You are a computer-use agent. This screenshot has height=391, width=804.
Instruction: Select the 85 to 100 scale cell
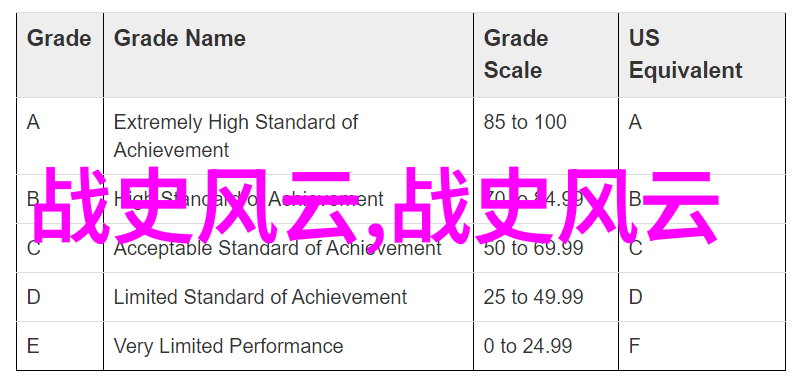point(546,136)
